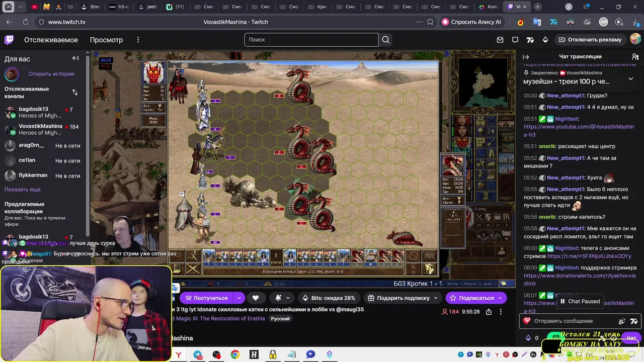The height and width of the screenshot is (362, 644).
Task: Open the Get Bits diamond icon
Action: pyautogui.click(x=545, y=40)
